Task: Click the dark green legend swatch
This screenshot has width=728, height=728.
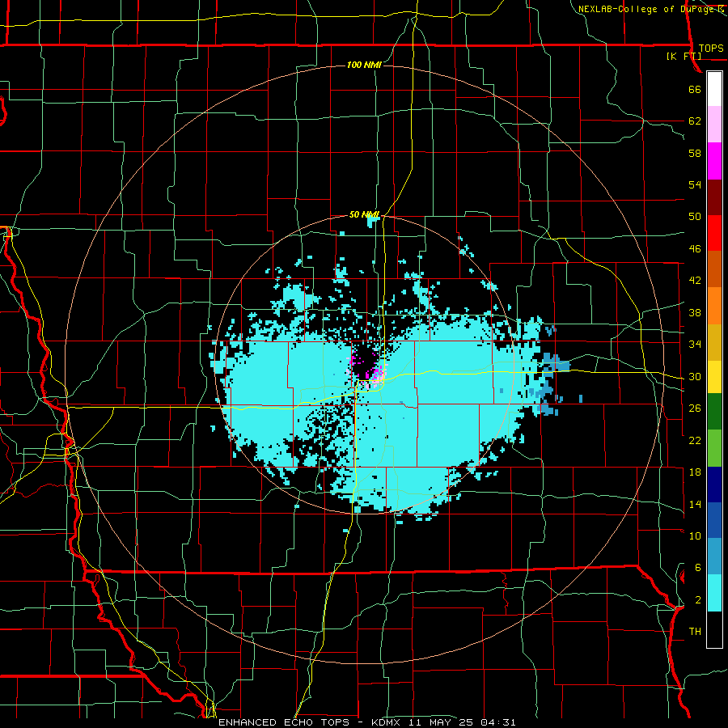Action: pyautogui.click(x=714, y=412)
